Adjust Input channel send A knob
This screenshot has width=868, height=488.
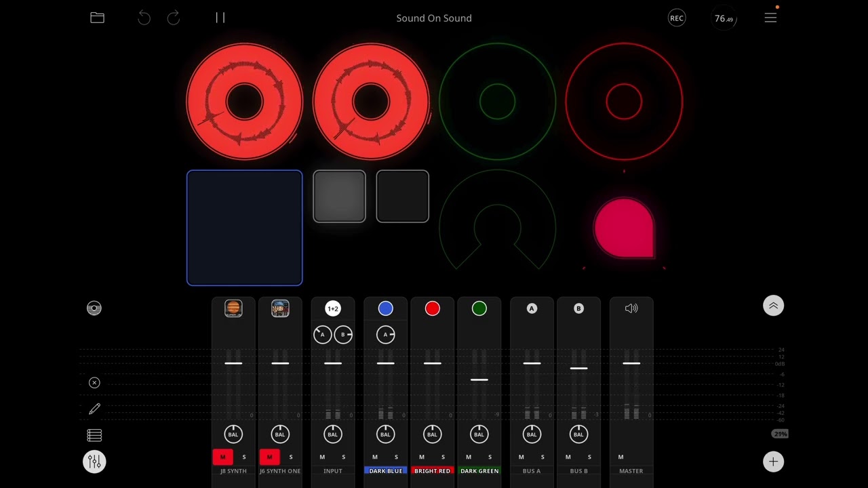point(323,334)
